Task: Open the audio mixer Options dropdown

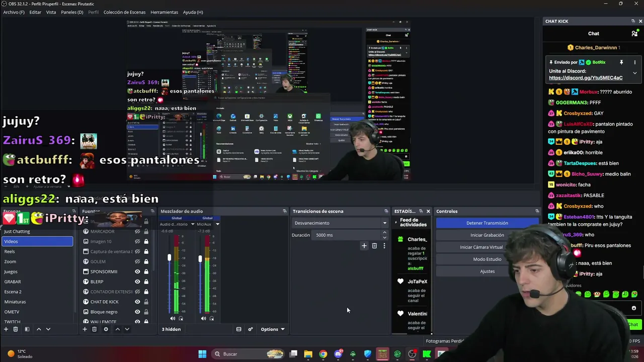Action: [273, 329]
